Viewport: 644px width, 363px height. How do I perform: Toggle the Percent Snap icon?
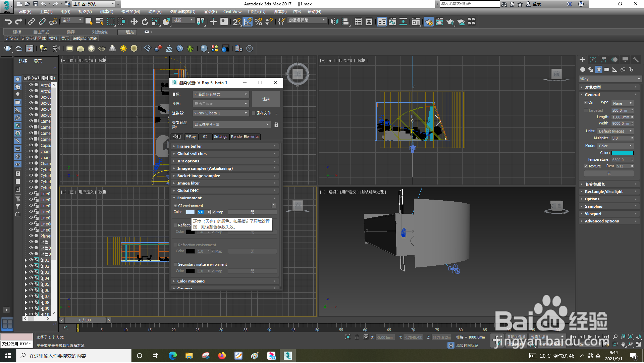click(258, 22)
